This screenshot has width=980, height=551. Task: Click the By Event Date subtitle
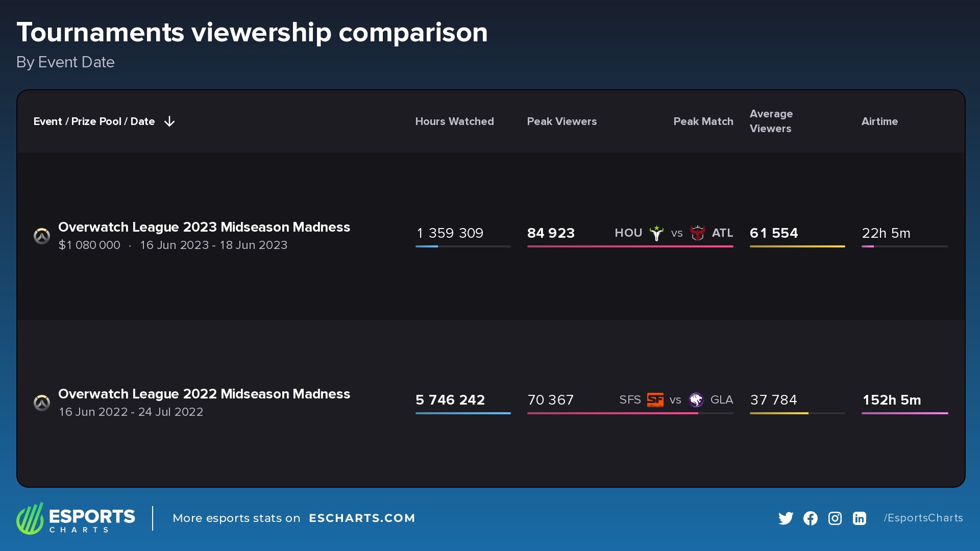pyautogui.click(x=65, y=62)
